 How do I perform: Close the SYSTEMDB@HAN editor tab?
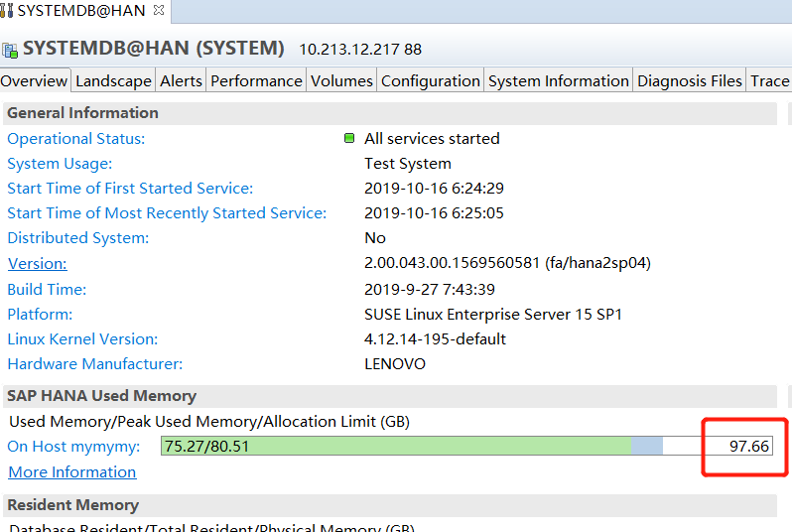tap(159, 10)
